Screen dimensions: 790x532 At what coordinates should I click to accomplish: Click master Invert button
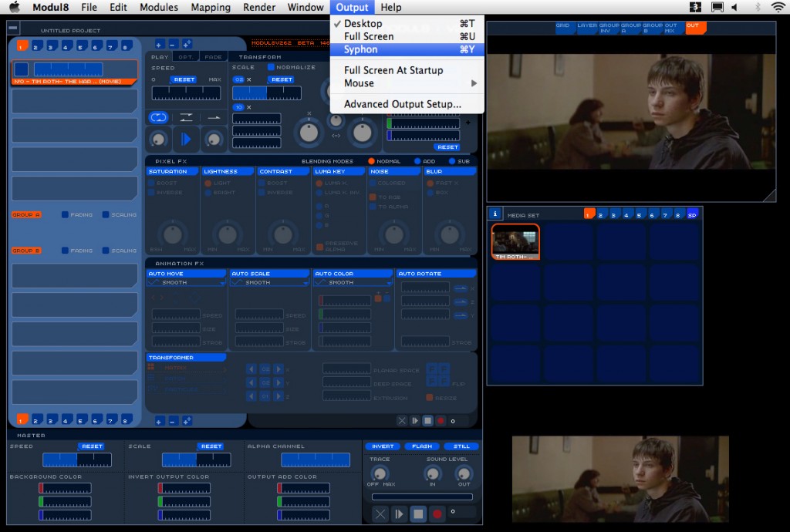pyautogui.click(x=383, y=446)
